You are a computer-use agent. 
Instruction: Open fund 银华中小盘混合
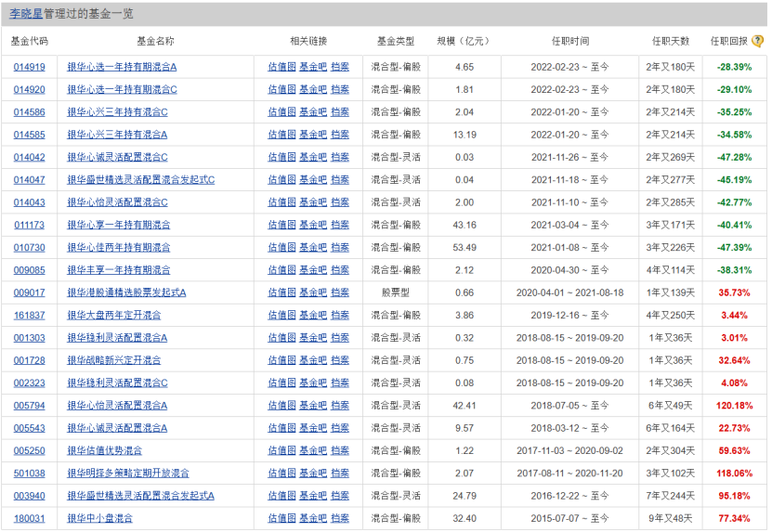click(x=100, y=519)
